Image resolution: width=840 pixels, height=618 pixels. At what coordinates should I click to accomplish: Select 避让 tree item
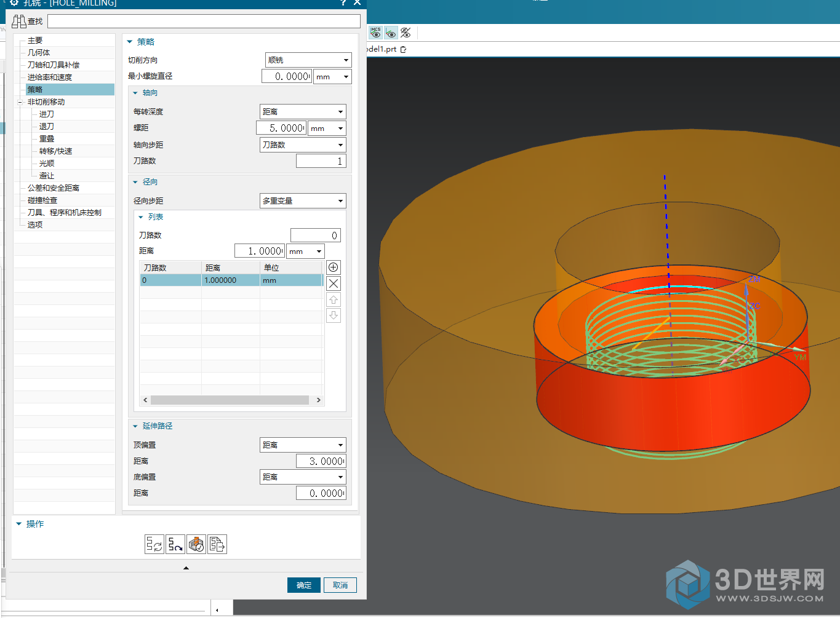[47, 175]
